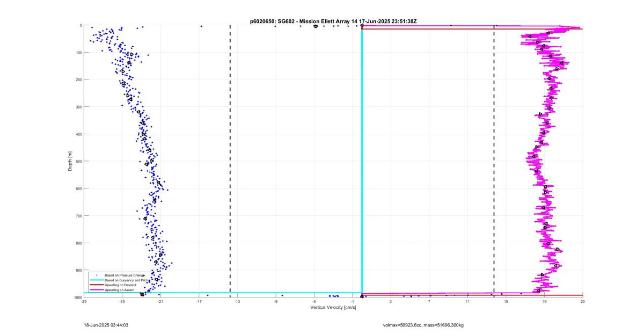Select the 'Based on Pressure Change' legend entry
The height and width of the screenshot is (334, 644).
[124, 275]
